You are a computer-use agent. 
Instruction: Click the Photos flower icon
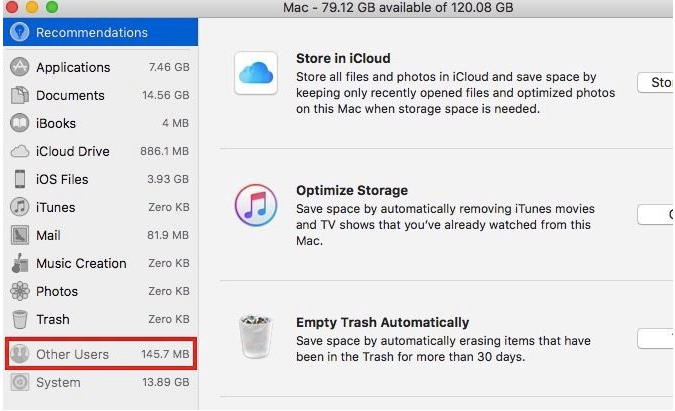pos(20,291)
